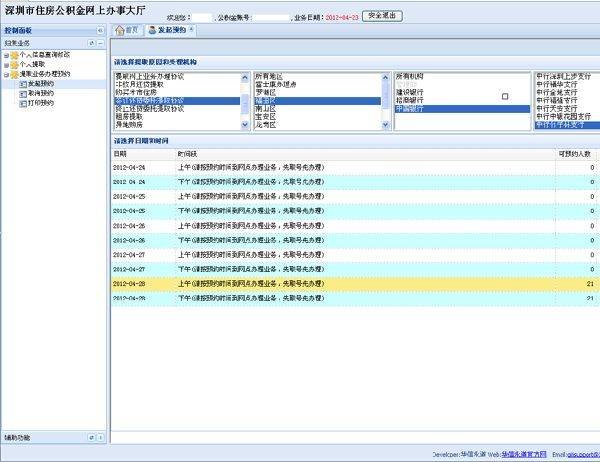Select the 2012-04-24 上午 time slot row
600x462 pixels.
[355, 168]
